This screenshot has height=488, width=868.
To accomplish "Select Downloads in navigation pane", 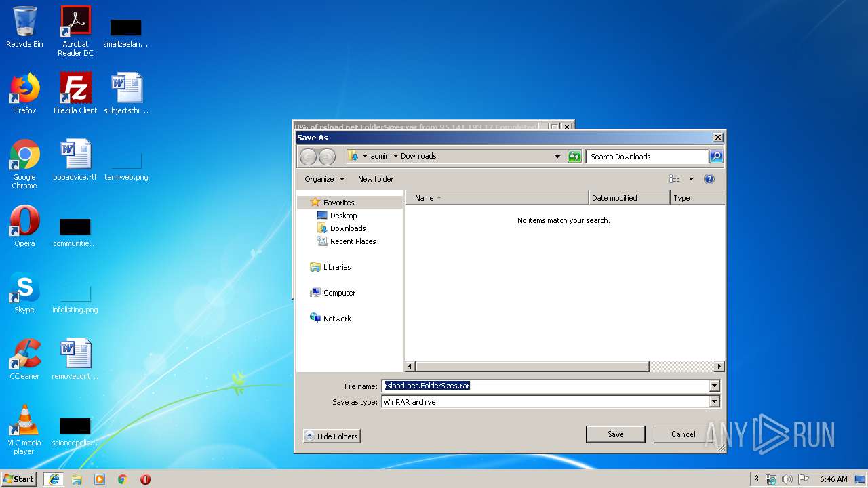I will tap(348, 228).
